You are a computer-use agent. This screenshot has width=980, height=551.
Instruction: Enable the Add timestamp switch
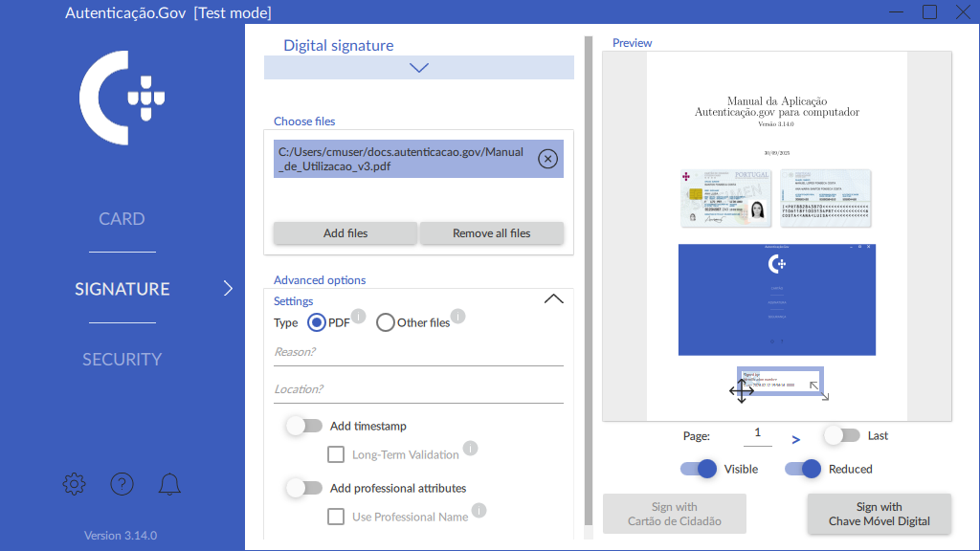click(304, 426)
